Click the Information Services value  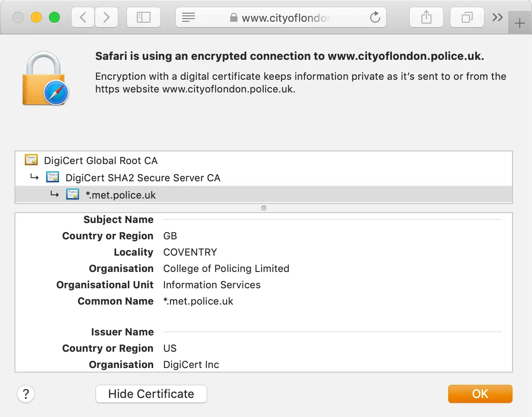point(212,285)
